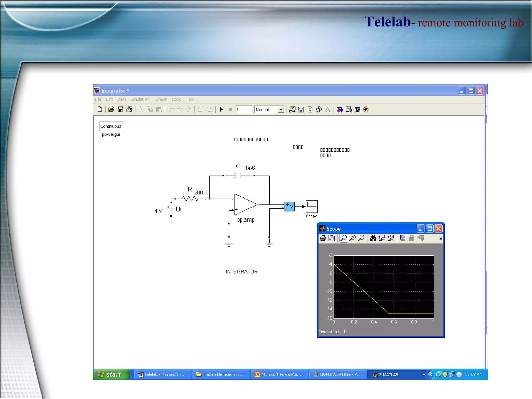Click the Library Browser toolbar icon
The width and height of the screenshot is (532, 399).
click(x=340, y=109)
